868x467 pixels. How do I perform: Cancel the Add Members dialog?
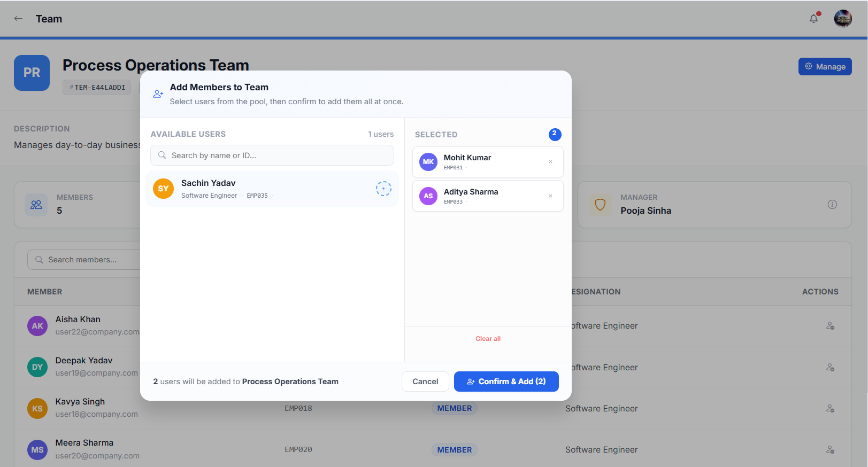point(425,382)
